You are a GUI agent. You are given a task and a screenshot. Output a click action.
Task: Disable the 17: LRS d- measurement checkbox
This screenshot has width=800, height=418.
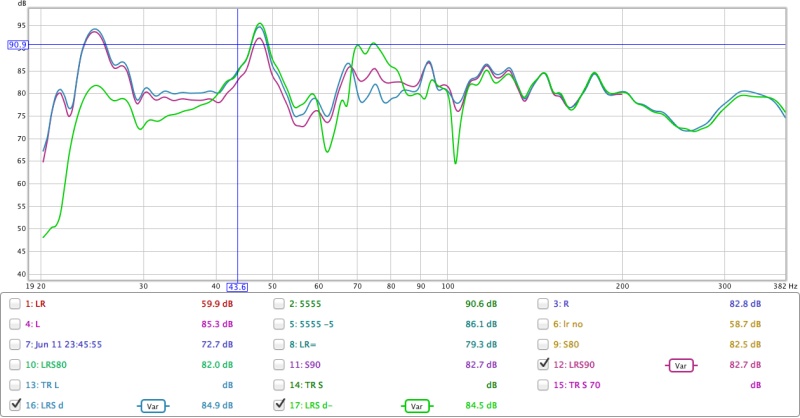coord(280,406)
